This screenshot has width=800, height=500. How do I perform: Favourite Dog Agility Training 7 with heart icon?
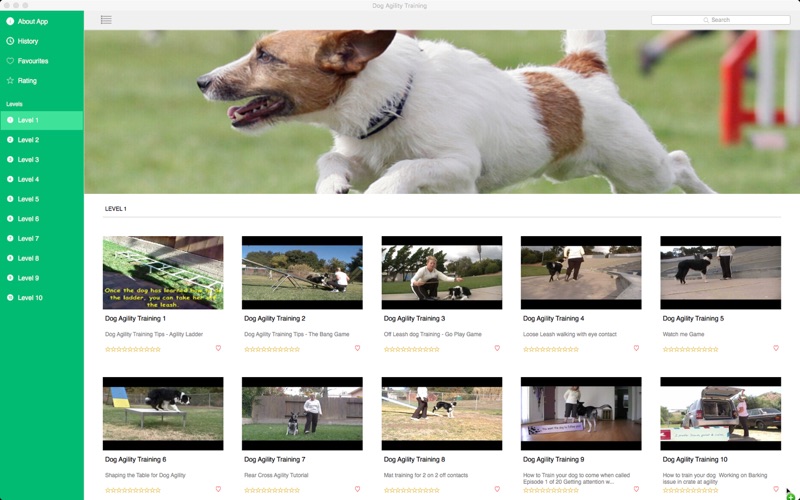pyautogui.click(x=358, y=489)
